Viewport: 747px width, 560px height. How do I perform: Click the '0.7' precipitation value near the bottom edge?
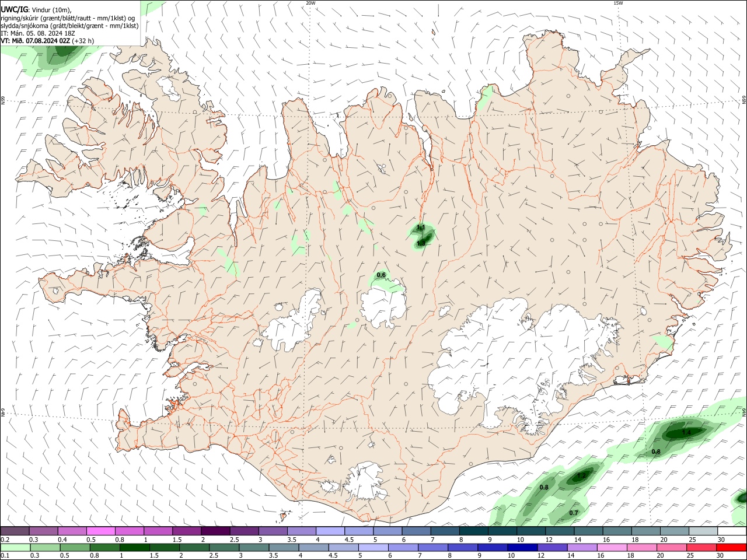pyautogui.click(x=574, y=513)
